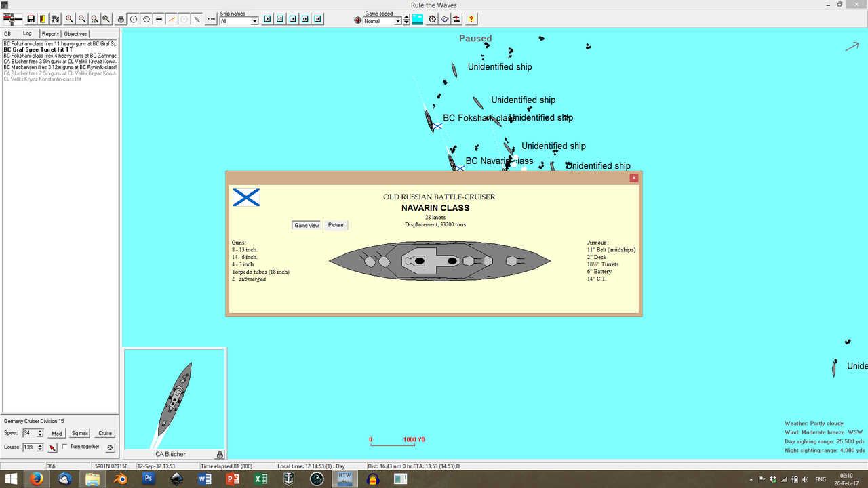Open the Objectives tab

[75, 33]
